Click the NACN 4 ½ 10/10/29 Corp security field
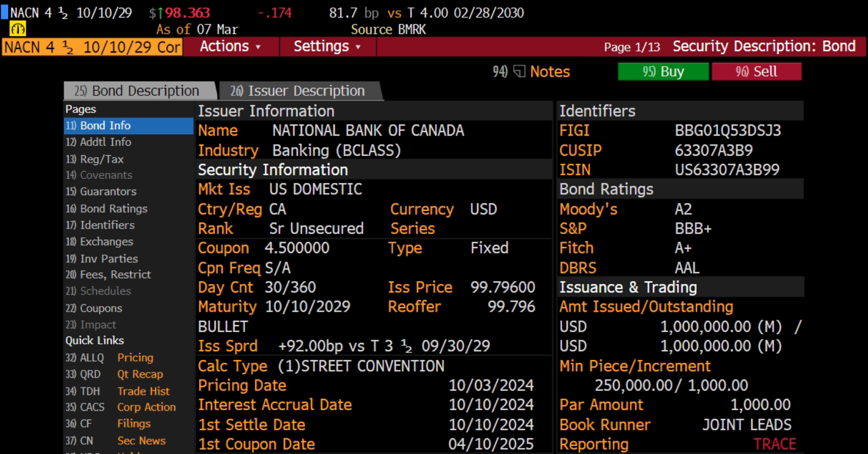The width and height of the screenshot is (868, 454). (93, 47)
